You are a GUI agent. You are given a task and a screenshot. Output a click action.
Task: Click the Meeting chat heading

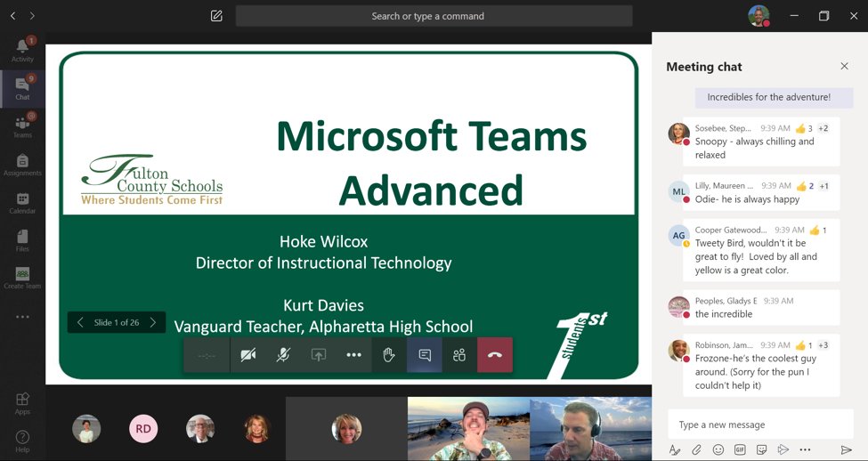(703, 67)
